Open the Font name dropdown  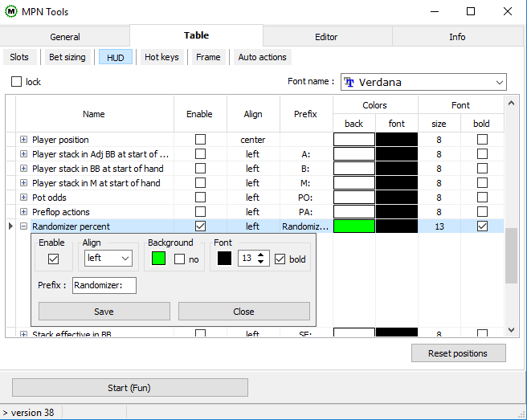tap(500, 83)
